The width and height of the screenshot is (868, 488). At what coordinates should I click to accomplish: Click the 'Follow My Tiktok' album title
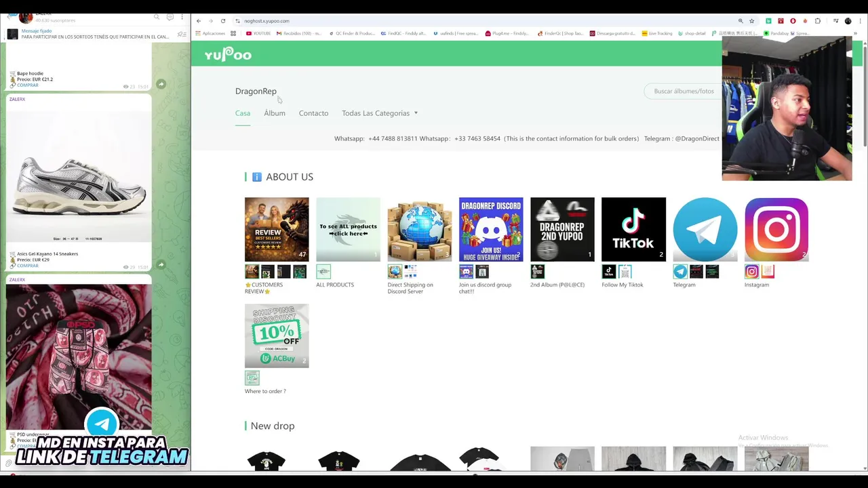tap(622, 285)
